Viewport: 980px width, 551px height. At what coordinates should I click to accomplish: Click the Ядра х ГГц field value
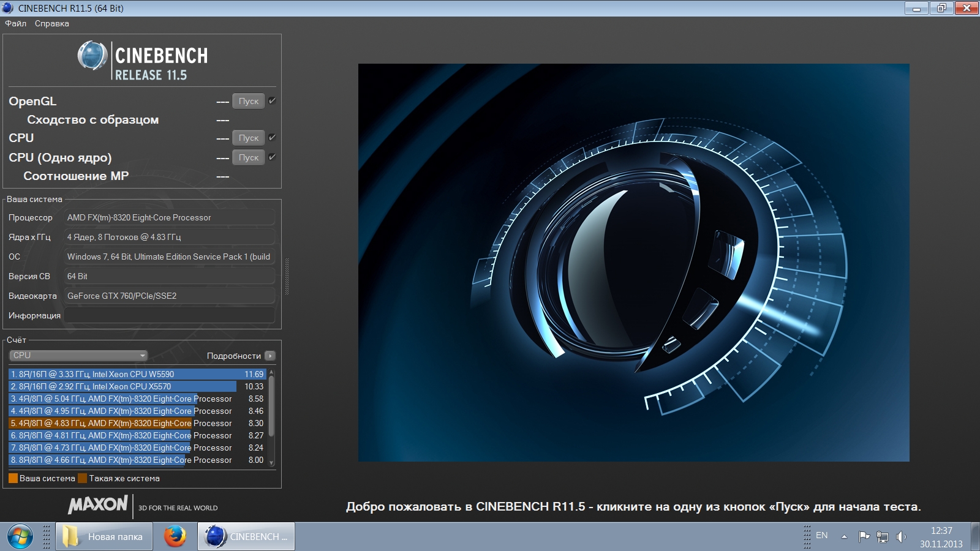click(x=170, y=237)
